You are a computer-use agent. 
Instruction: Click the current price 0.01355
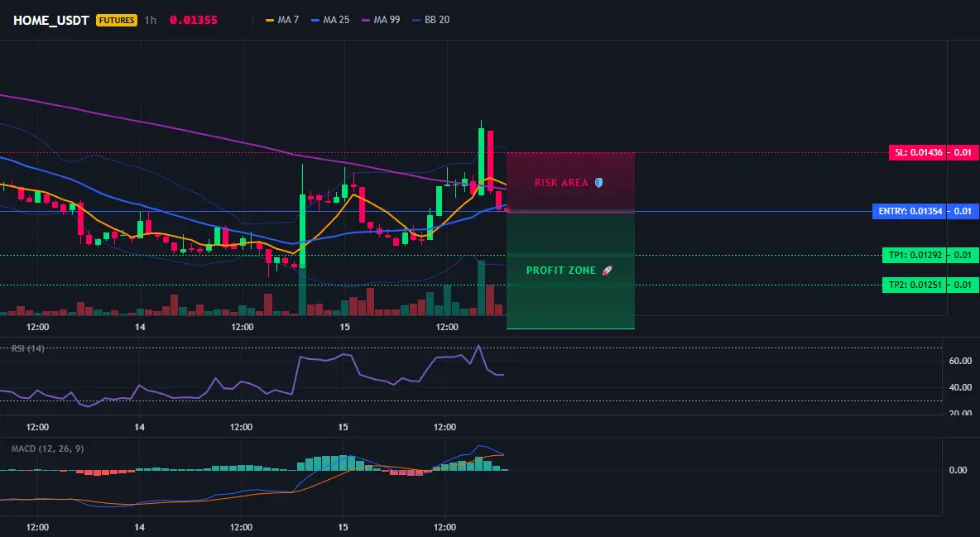point(194,20)
